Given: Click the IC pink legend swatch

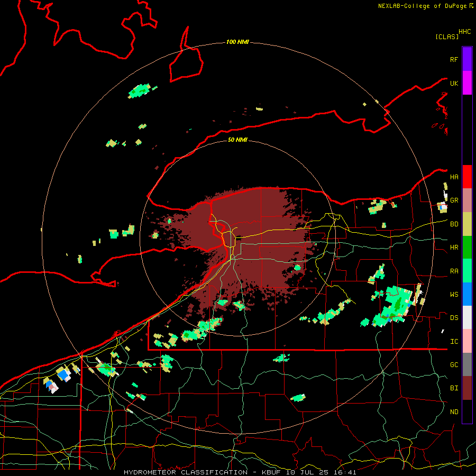Looking at the screenshot, I should [467, 341].
